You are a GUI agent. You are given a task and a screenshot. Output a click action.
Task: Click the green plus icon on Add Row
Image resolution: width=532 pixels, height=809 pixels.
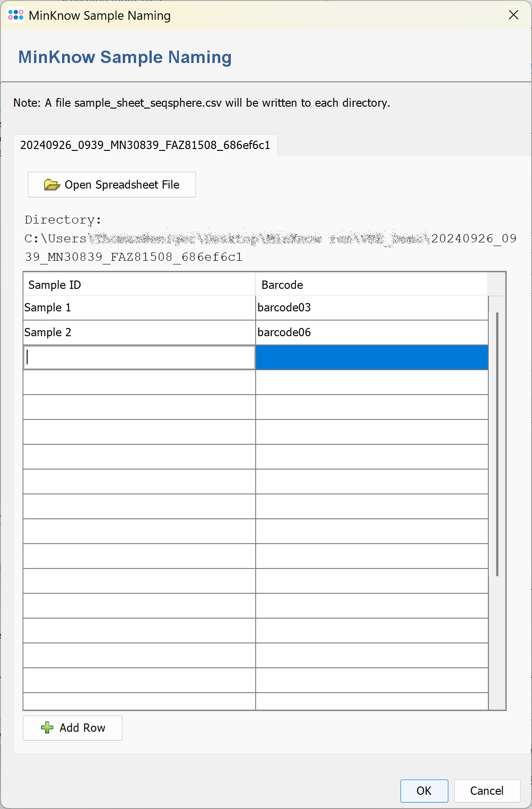47,728
